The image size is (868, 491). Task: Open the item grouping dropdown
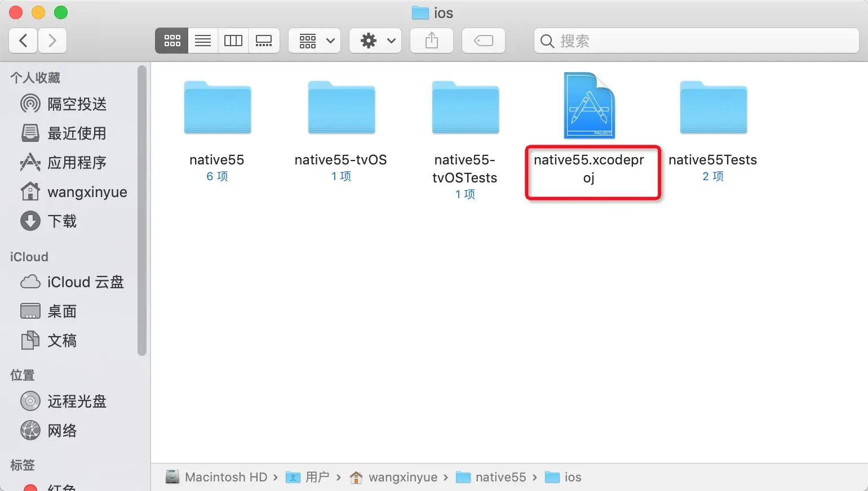point(315,41)
